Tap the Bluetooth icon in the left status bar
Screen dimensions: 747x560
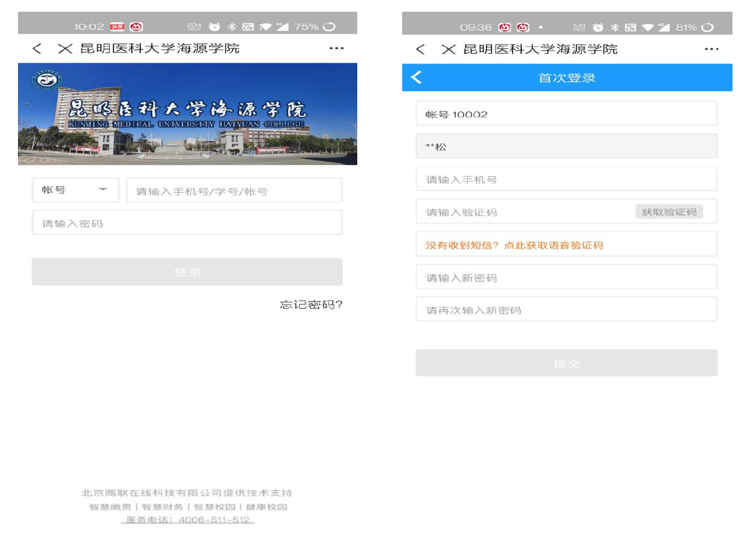point(232,27)
